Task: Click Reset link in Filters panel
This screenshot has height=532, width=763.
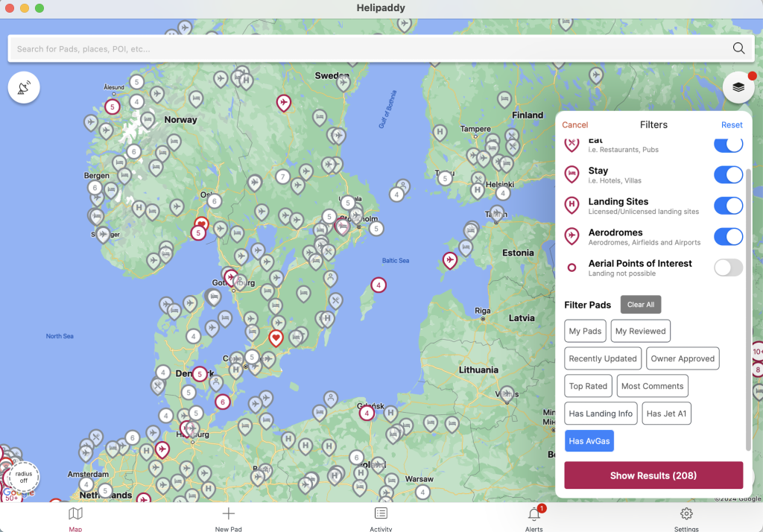Action: pyautogui.click(x=732, y=125)
